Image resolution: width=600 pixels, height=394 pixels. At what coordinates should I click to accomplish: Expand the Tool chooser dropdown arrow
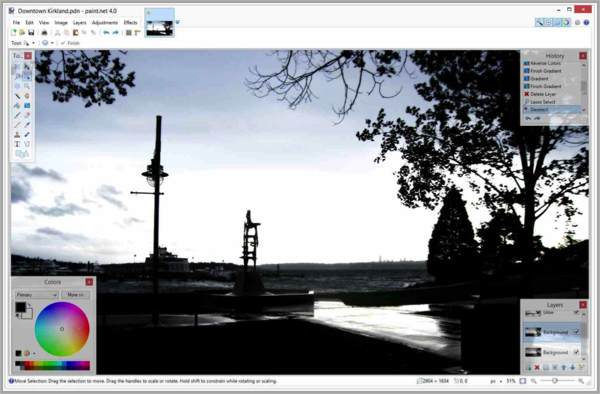[33, 43]
